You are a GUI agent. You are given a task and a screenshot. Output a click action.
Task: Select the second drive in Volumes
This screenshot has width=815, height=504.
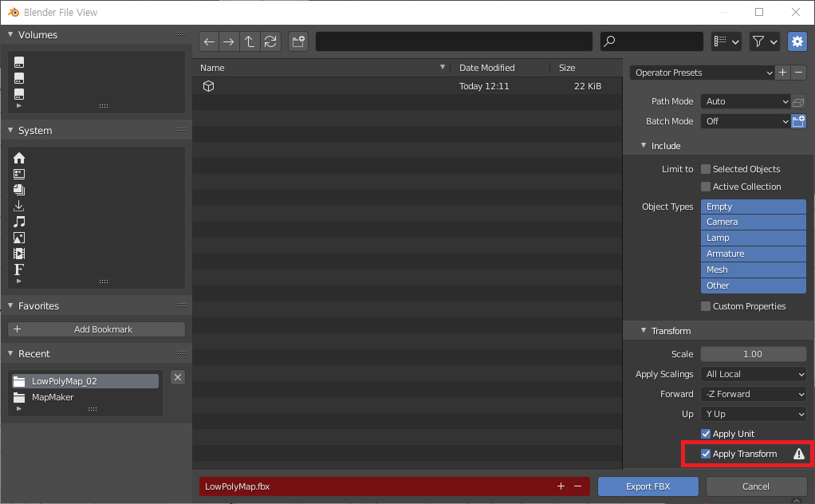[x=19, y=78]
